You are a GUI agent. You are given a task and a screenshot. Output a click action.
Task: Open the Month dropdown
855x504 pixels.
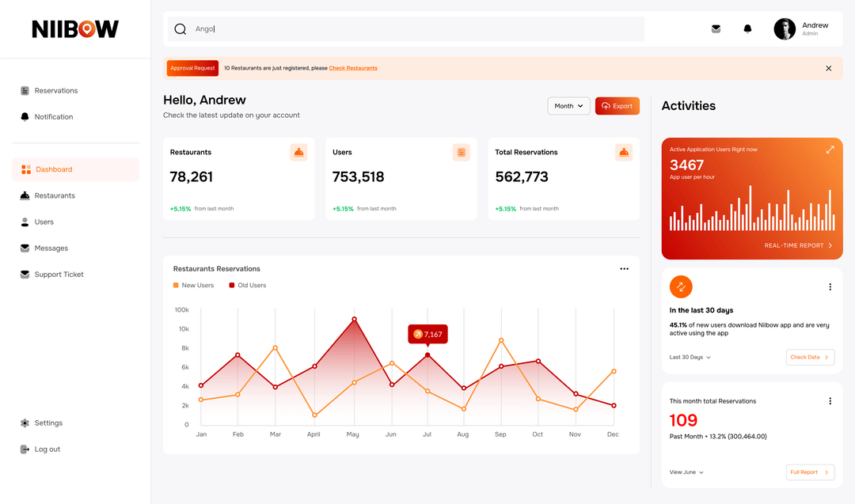568,105
